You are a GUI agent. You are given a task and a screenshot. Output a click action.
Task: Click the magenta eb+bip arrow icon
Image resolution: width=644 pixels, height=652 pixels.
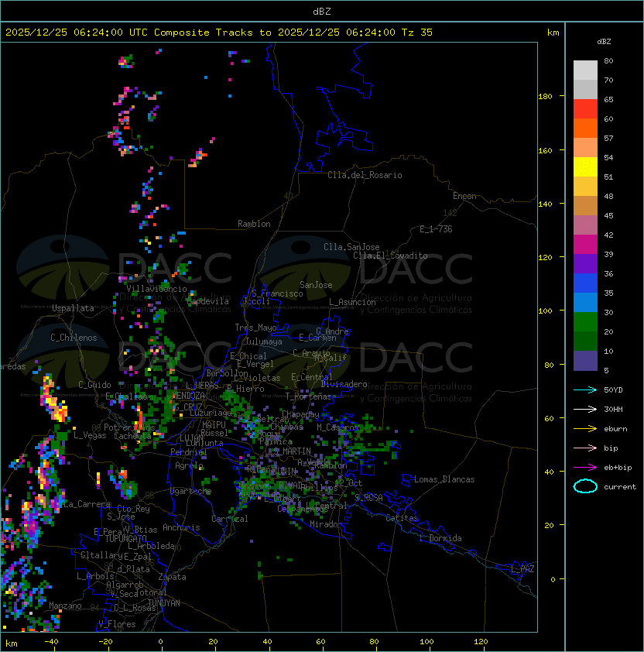point(585,468)
